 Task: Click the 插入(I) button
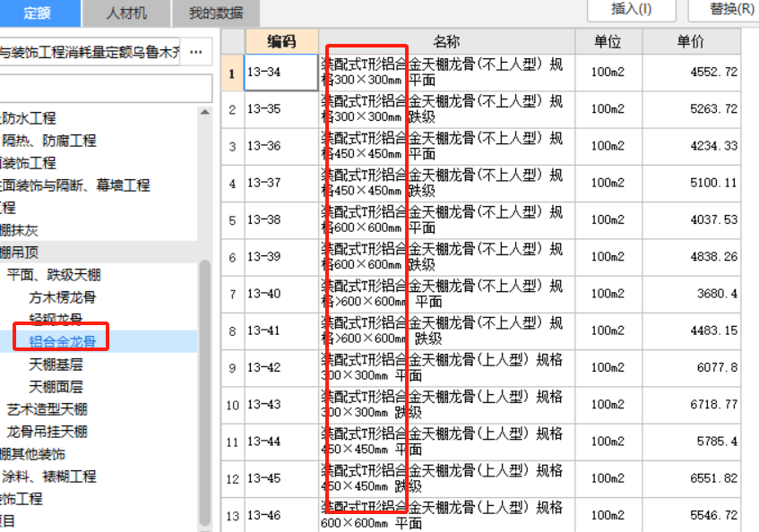631,9
